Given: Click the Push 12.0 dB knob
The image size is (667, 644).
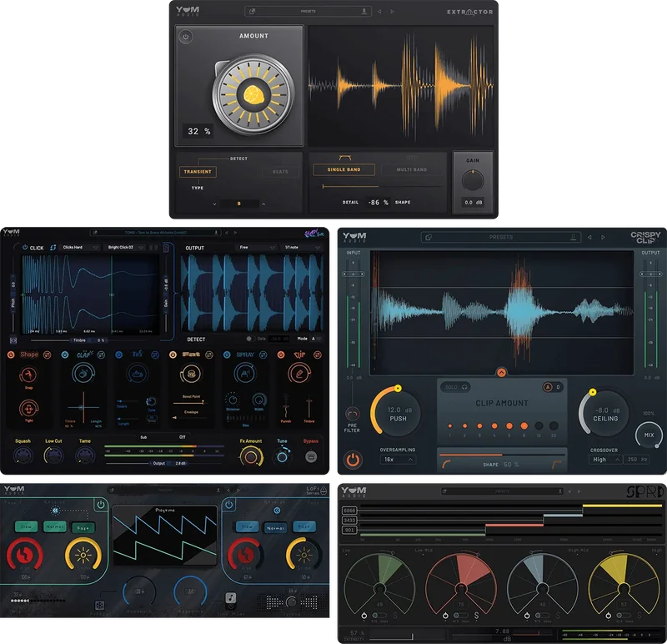Looking at the screenshot, I should click(x=397, y=412).
